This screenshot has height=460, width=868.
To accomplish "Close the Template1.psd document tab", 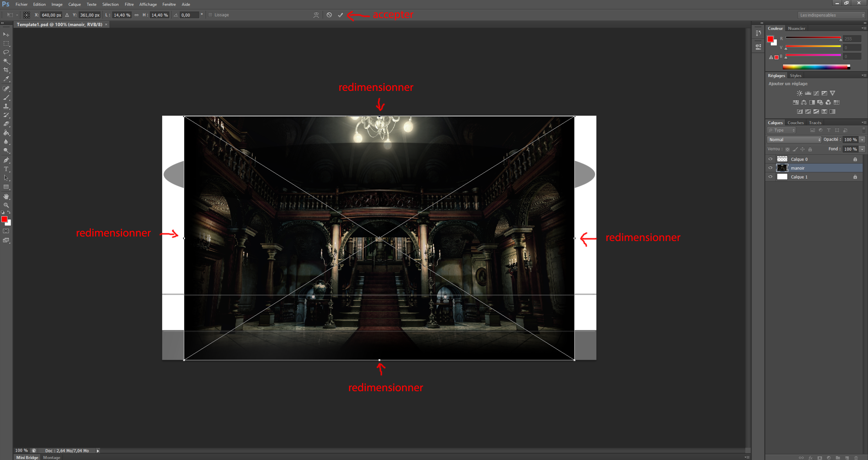I will 106,24.
